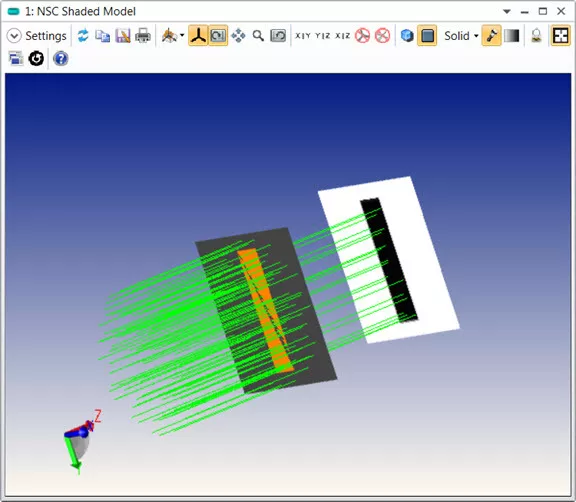
Task: Copy the window contents with the copy icon
Action: pyautogui.click(x=102, y=36)
